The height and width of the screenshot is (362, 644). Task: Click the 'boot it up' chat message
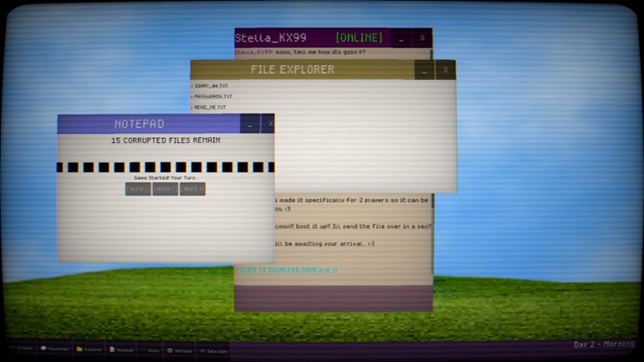(353, 226)
